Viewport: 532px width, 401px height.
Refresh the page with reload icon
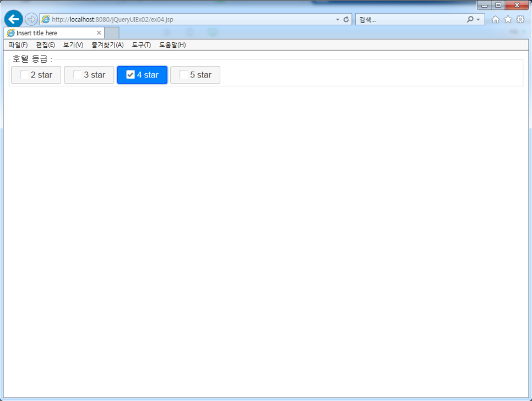point(346,19)
